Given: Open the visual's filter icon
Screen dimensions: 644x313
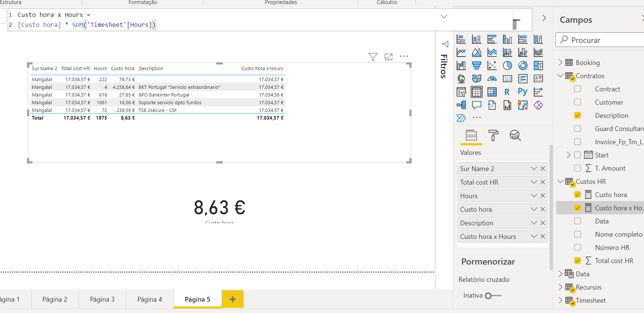Looking at the screenshot, I should click(373, 57).
